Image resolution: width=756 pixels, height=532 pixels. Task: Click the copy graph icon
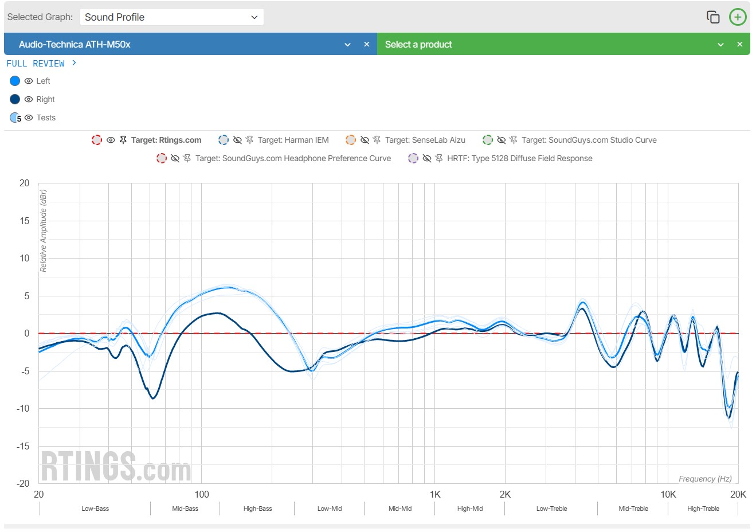(712, 17)
